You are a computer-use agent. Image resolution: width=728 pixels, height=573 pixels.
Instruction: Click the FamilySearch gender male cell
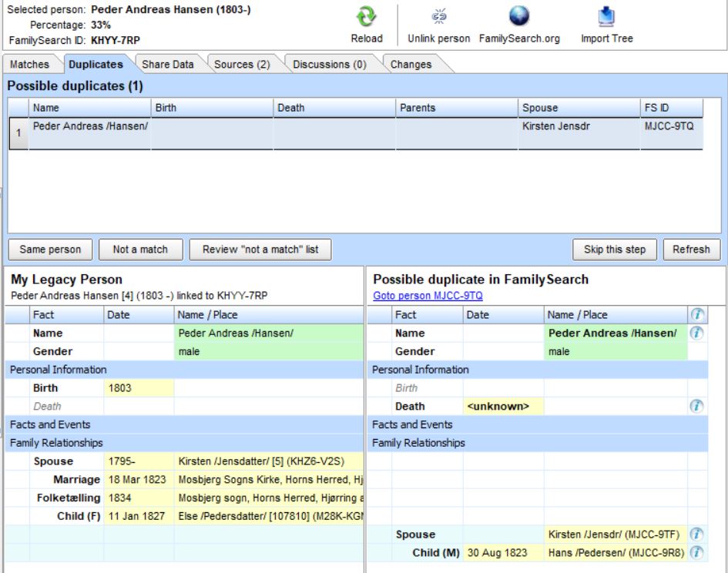[x=616, y=351]
